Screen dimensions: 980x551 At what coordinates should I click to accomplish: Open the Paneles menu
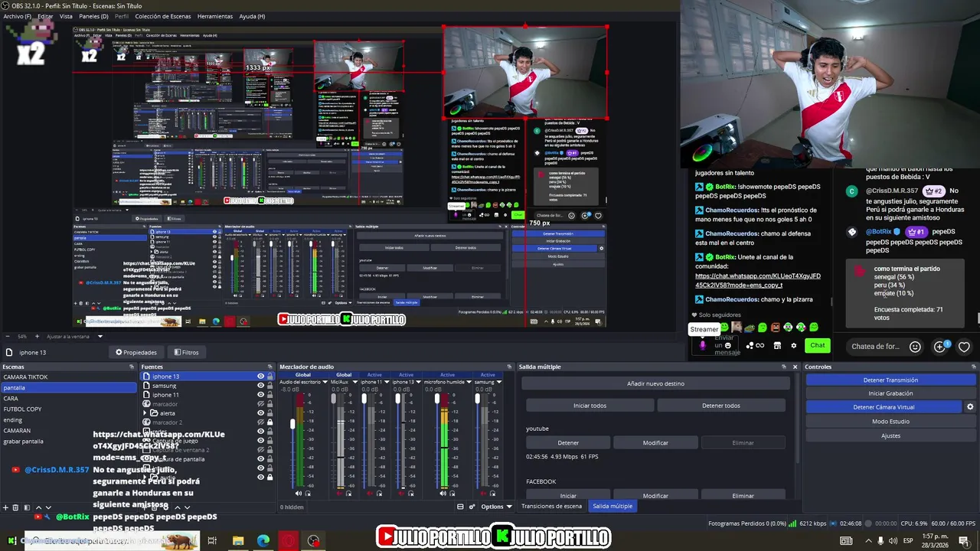(x=93, y=16)
